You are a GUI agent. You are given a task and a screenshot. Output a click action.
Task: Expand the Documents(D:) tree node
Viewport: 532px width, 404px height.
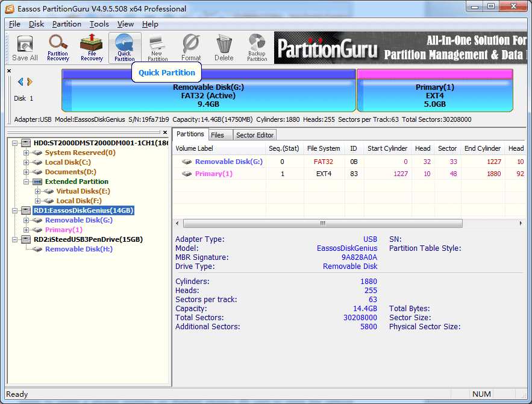click(x=26, y=172)
